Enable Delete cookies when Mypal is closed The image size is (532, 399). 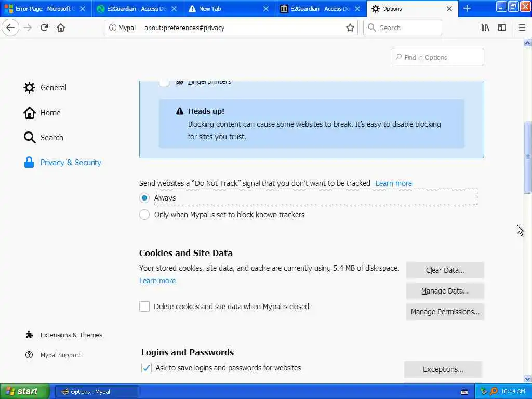pyautogui.click(x=144, y=307)
